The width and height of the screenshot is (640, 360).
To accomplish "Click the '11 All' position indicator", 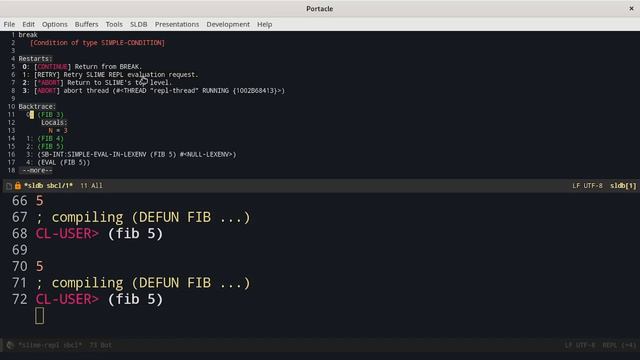I will [x=91, y=185].
